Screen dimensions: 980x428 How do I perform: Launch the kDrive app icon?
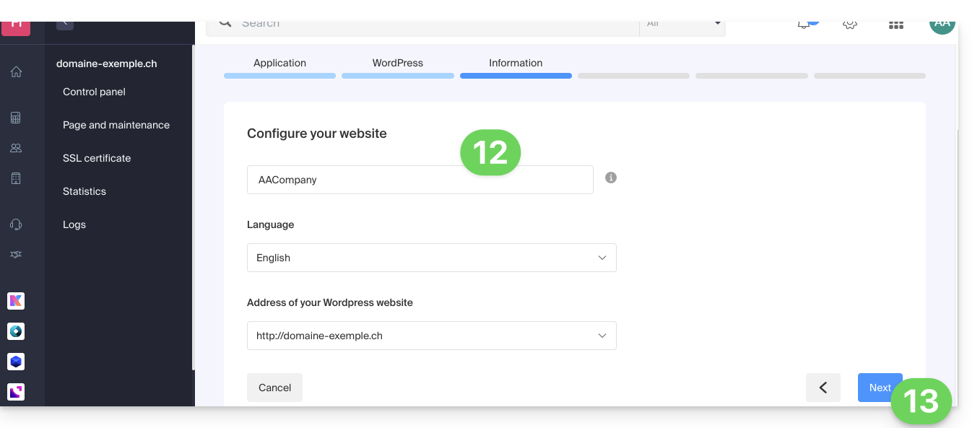(x=16, y=301)
